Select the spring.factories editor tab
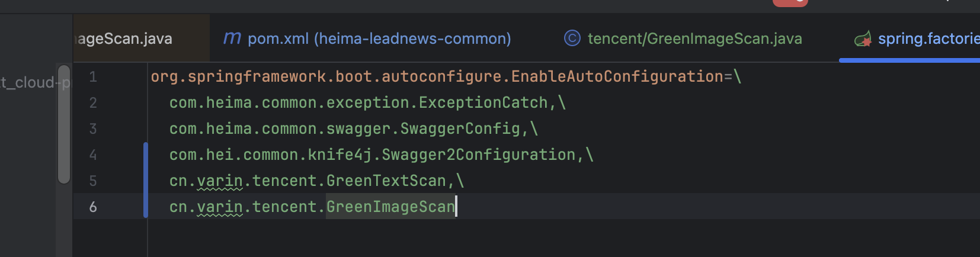 tap(928, 38)
